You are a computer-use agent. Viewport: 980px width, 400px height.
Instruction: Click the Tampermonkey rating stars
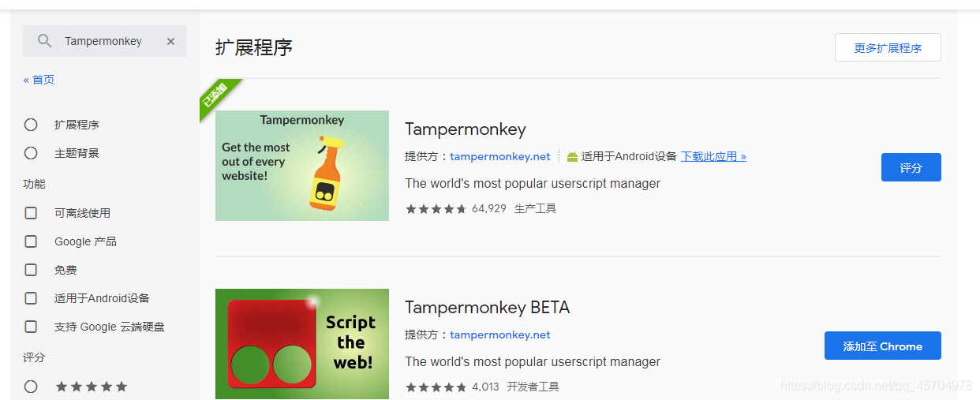436,209
